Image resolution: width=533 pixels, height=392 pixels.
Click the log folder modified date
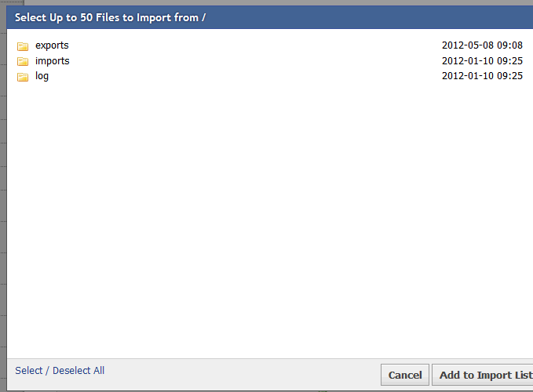[x=482, y=76]
